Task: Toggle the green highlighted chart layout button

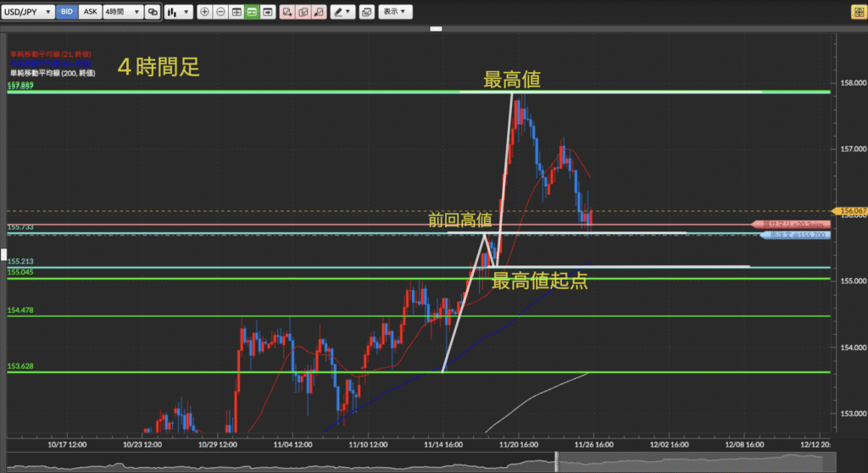Action: coord(253,12)
